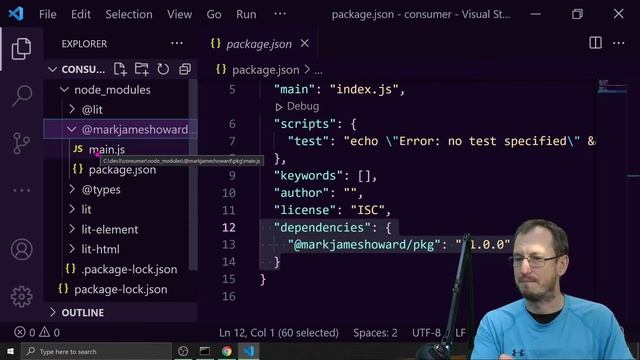This screenshot has height=360, width=640.
Task: Click the New Folder icon in Explorer
Action: pyautogui.click(x=142, y=69)
